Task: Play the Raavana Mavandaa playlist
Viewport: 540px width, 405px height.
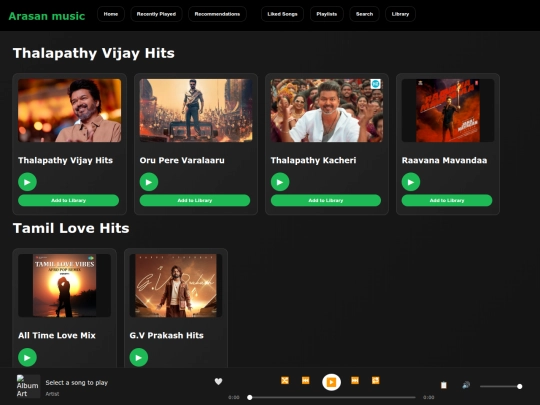Action: pyautogui.click(x=411, y=182)
